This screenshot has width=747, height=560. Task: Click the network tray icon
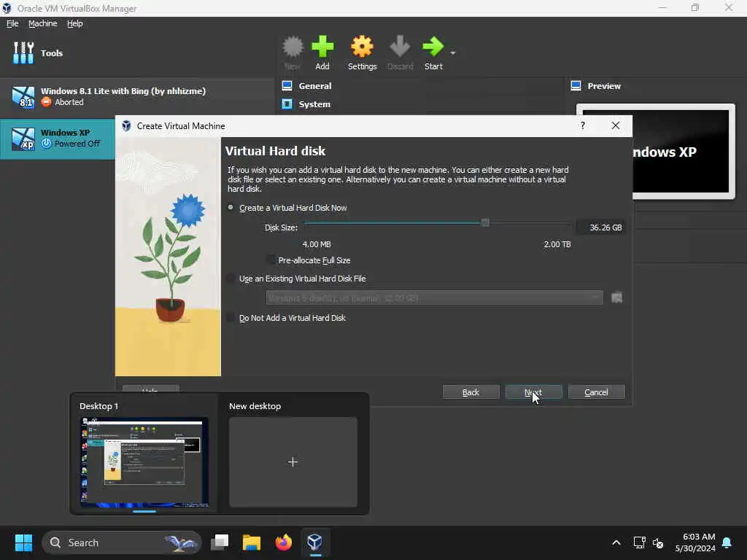(639, 542)
